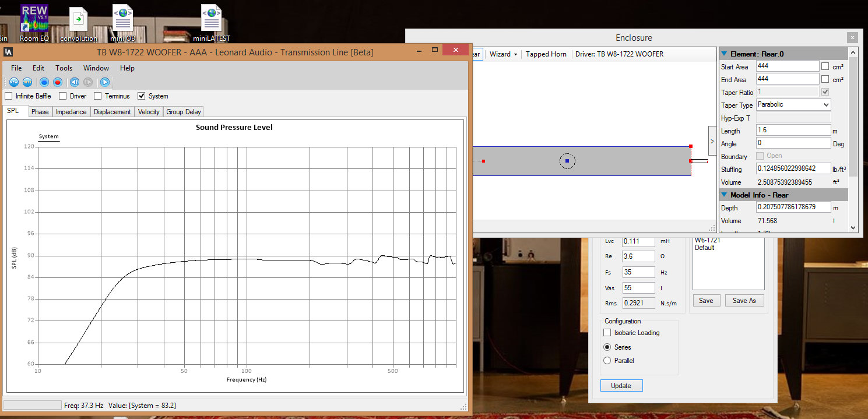The image size is (868, 419).
Task: Click the Fs value field
Action: click(639, 272)
